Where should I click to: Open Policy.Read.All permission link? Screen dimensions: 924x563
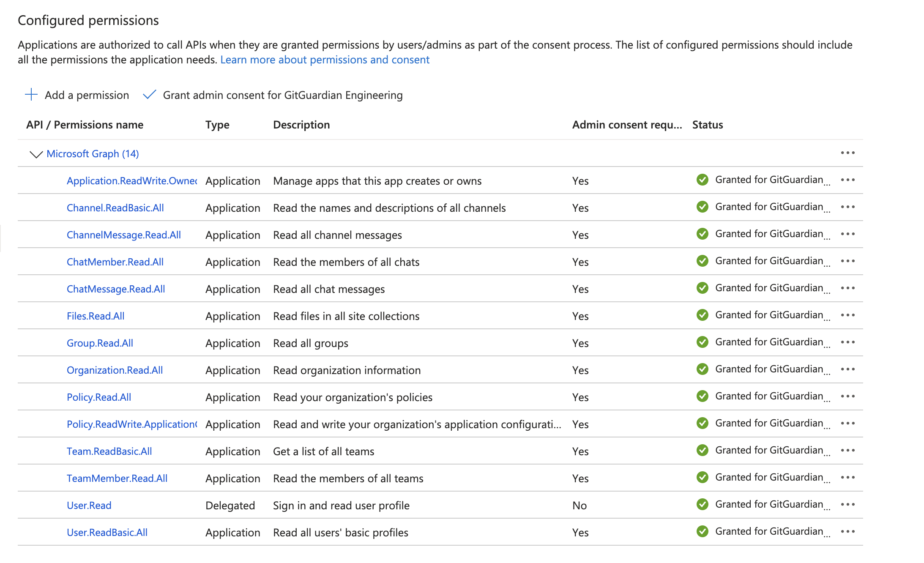(x=99, y=397)
